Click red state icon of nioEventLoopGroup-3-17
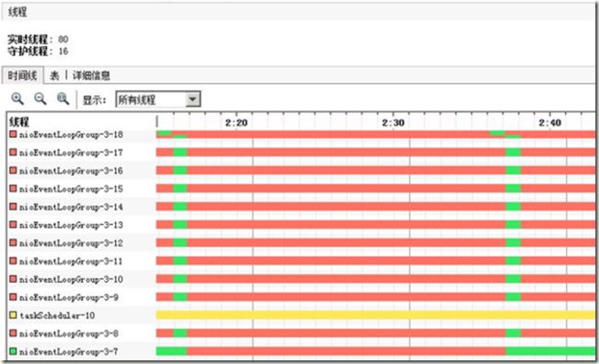Image resolution: width=599 pixels, height=364 pixels. coord(13,152)
